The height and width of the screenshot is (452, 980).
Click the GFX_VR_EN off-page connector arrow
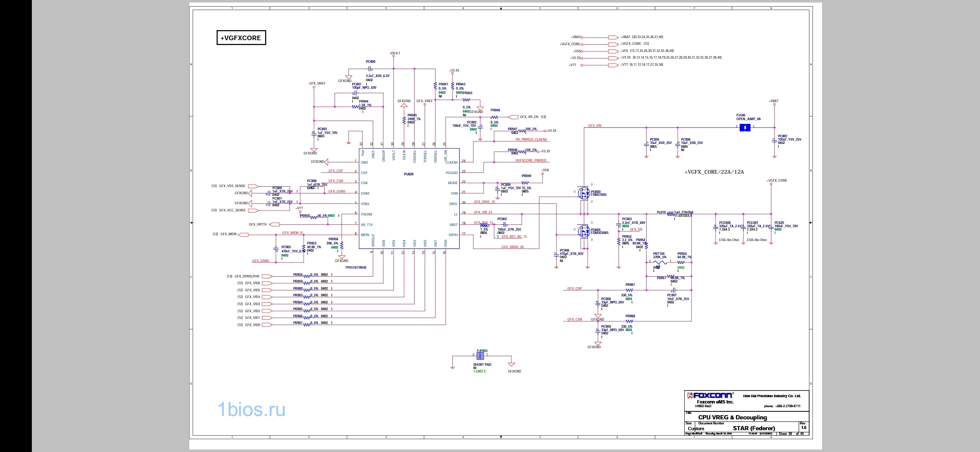(513, 117)
